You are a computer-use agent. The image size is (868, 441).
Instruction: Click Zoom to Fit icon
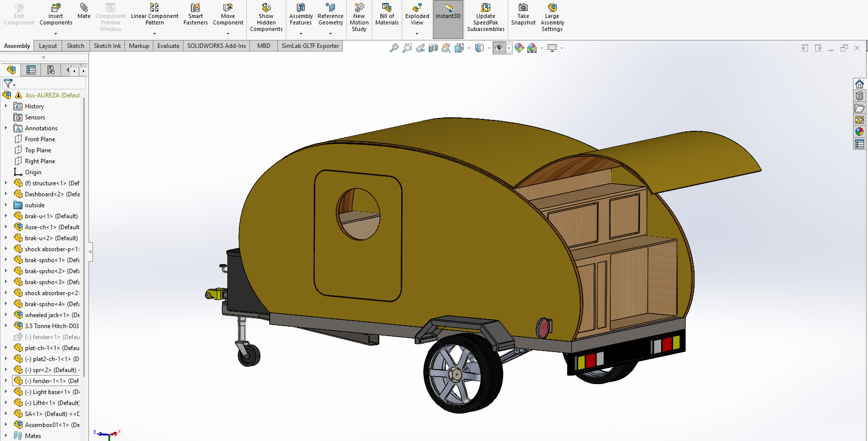point(394,48)
